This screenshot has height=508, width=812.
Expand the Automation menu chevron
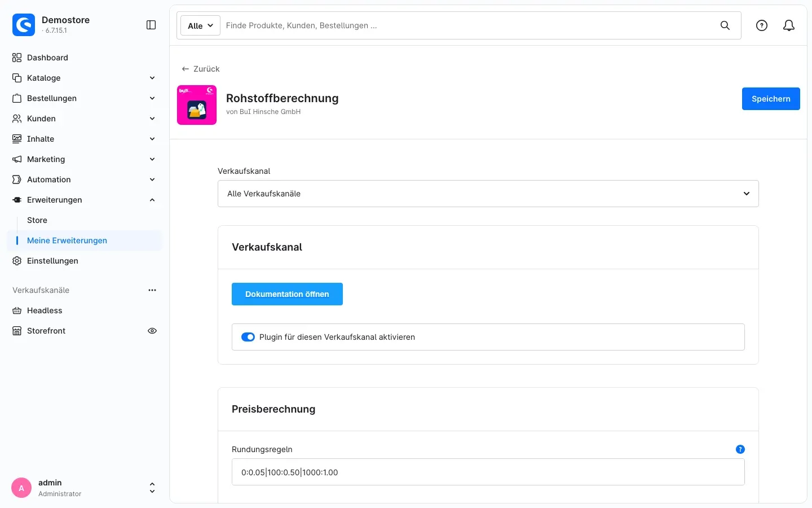(152, 179)
